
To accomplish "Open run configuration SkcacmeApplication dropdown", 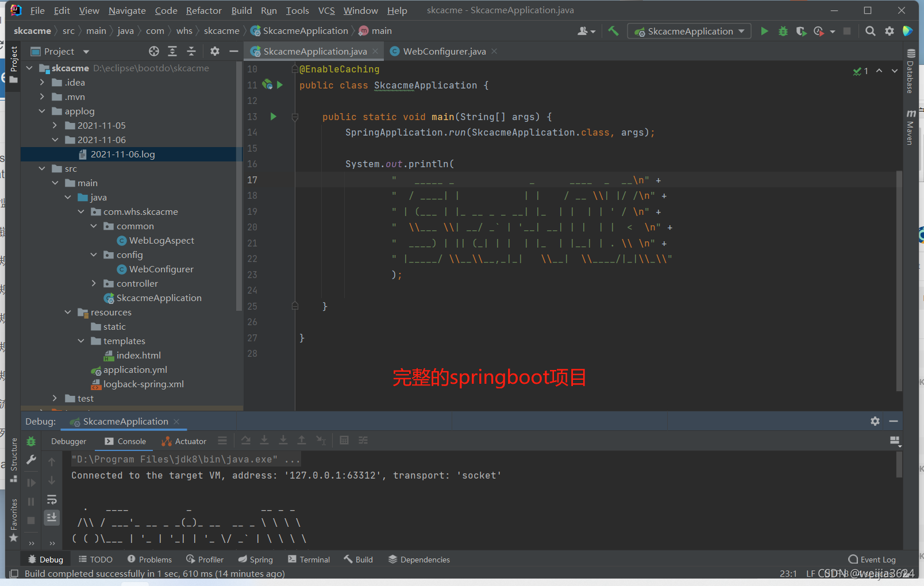I will [x=690, y=31].
